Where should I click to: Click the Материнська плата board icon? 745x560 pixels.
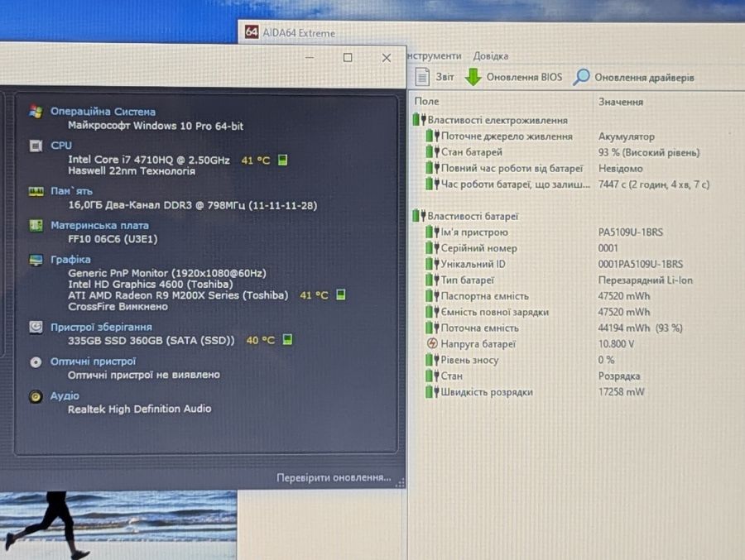click(x=36, y=225)
